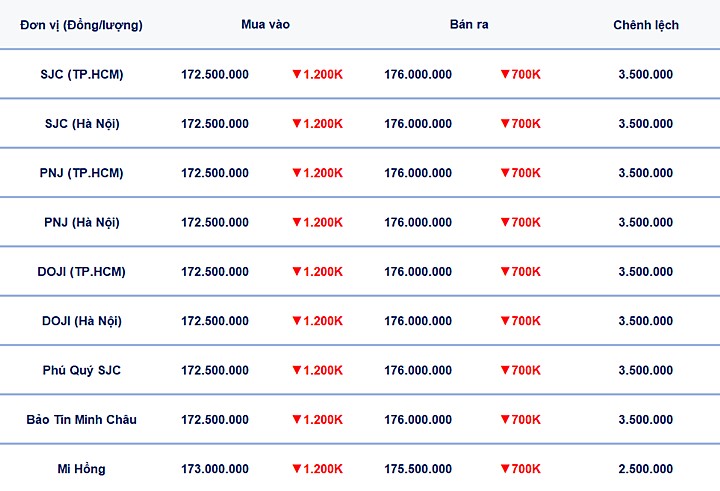Click the down arrow in SJC (Hà Nội) sell change
The image size is (720, 491).
coord(505,123)
